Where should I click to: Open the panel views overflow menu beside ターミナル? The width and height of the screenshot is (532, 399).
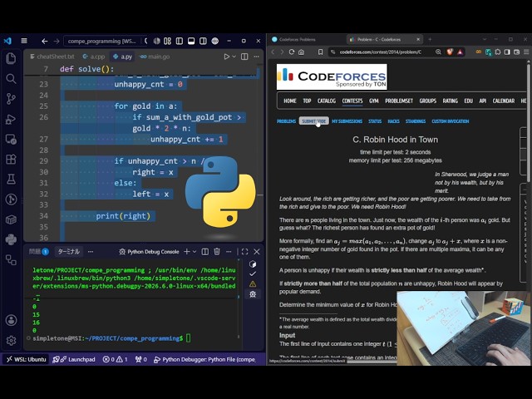[91, 251]
